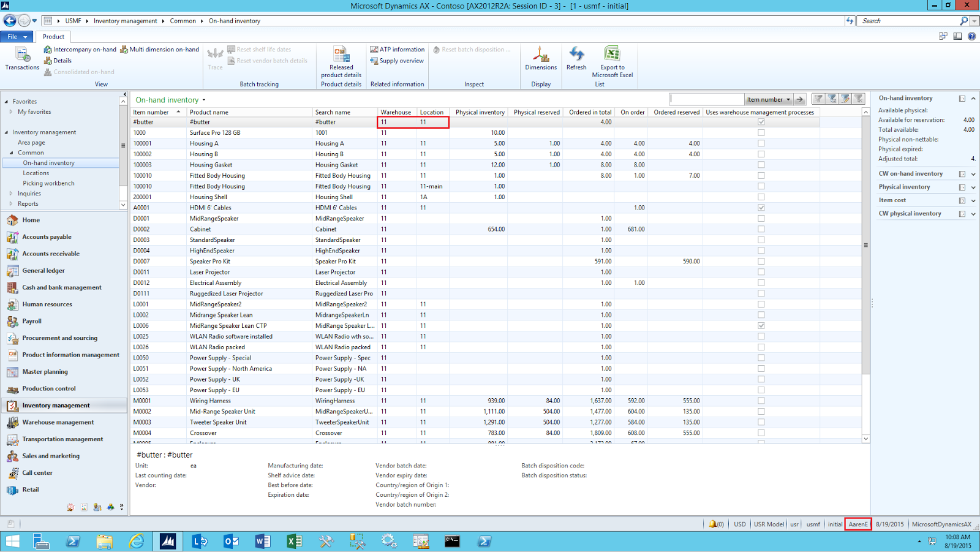Click in the quick filter input box

707,99
